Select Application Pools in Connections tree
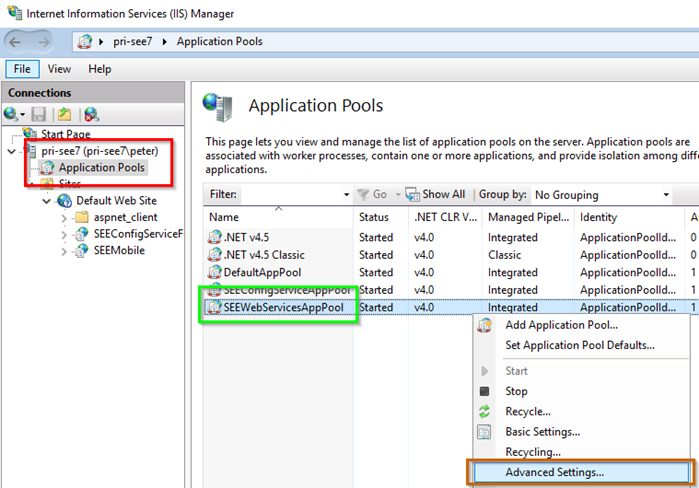 coord(102,168)
